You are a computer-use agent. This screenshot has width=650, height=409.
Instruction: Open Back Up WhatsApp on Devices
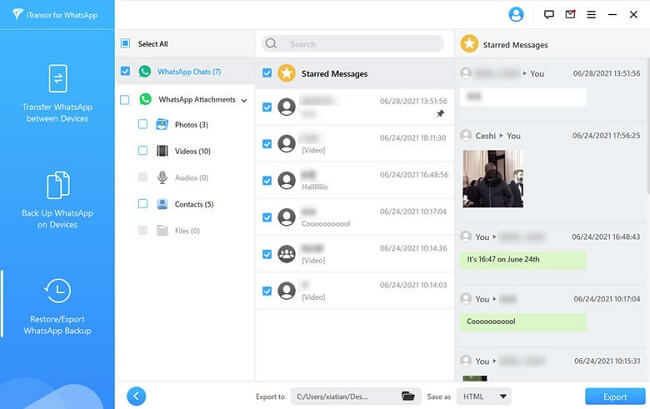pos(57,200)
